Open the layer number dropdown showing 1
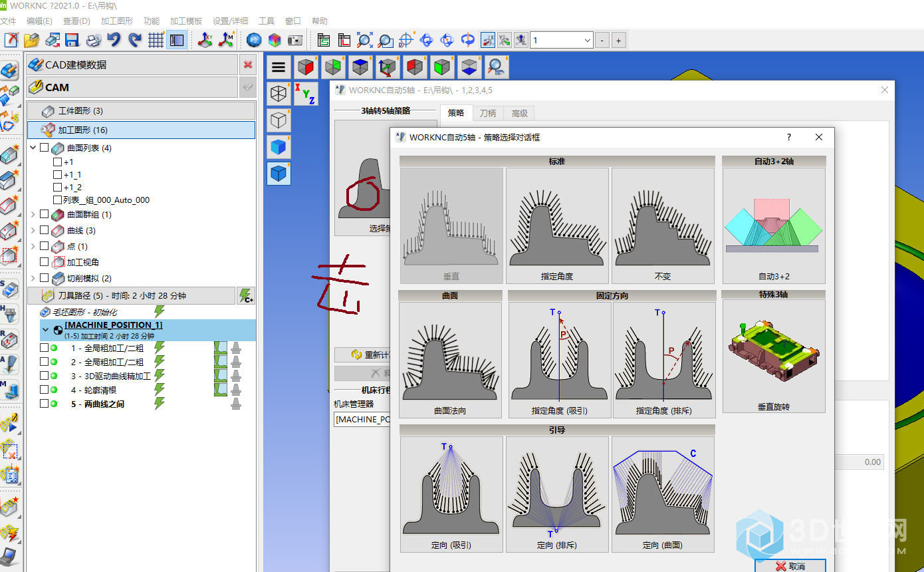924x572 pixels. pyautogui.click(x=587, y=41)
